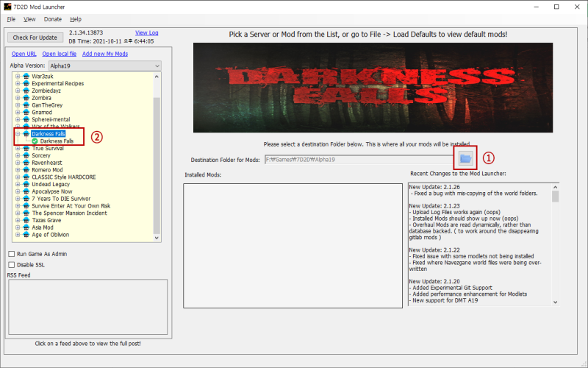This screenshot has width=588, height=368.
Task: Click the Destination Folder for Mods field
Action: (360, 160)
